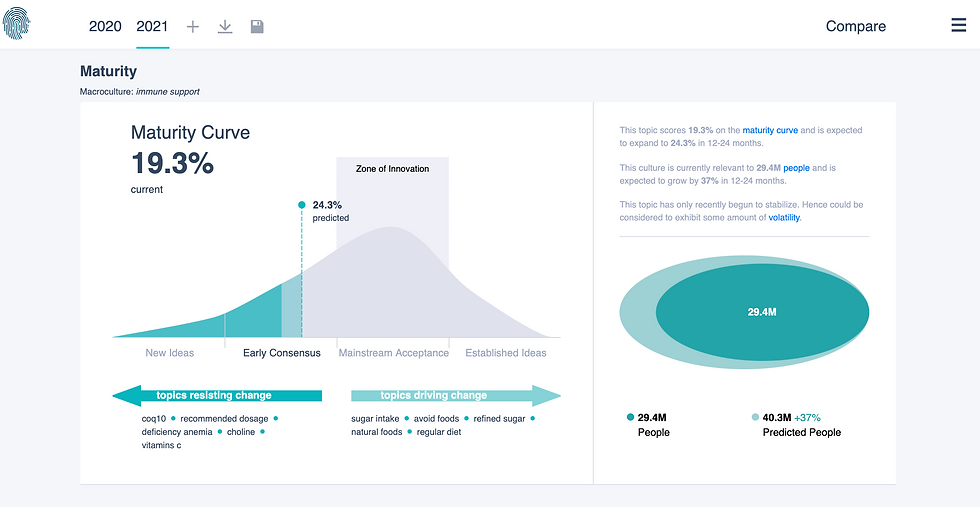
Task: Select the Early Consensus stage label
Action: 282,353
